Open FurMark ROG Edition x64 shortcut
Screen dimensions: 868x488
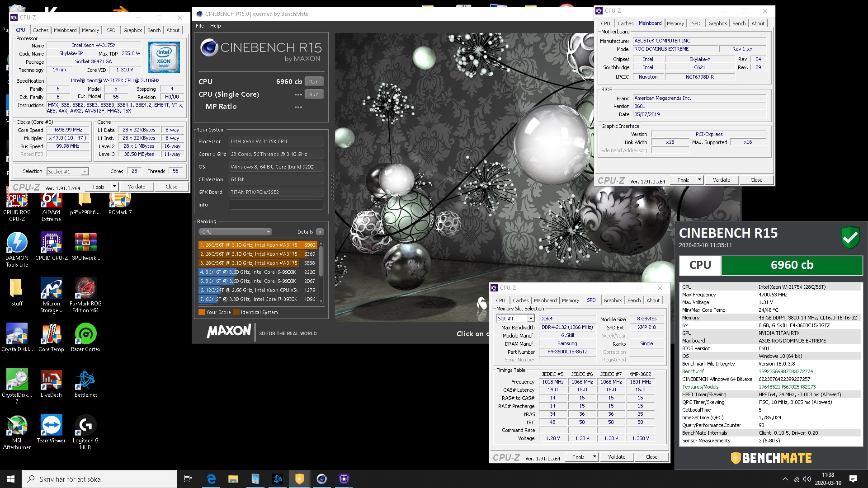pyautogui.click(x=85, y=295)
